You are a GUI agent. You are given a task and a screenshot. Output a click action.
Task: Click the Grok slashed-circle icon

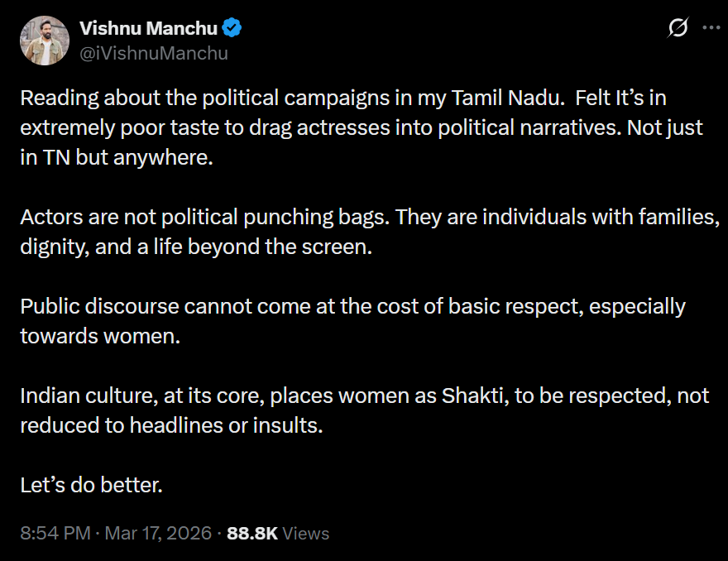(678, 28)
